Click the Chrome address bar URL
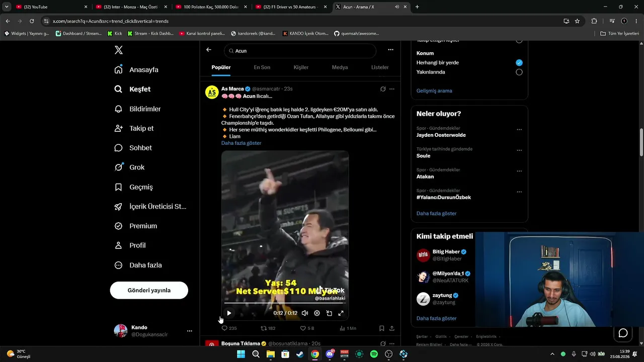The image size is (644, 362). 111,21
